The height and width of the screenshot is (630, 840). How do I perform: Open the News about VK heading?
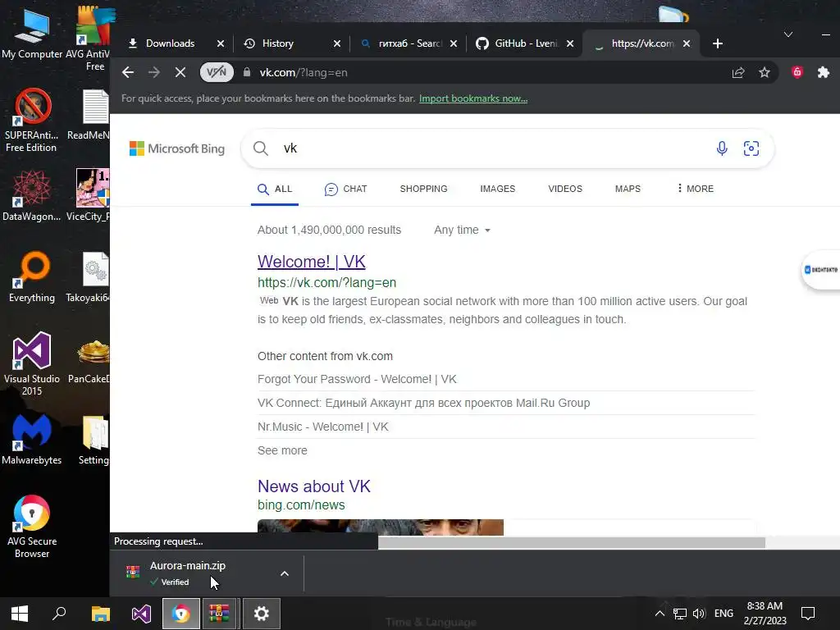pos(314,486)
